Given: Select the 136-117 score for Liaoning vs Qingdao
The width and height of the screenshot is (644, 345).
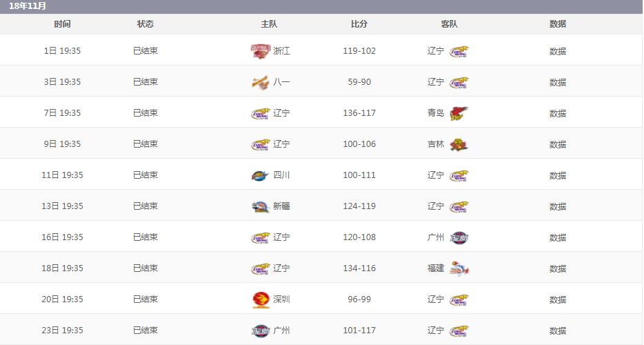Looking at the screenshot, I should pyautogui.click(x=359, y=113).
